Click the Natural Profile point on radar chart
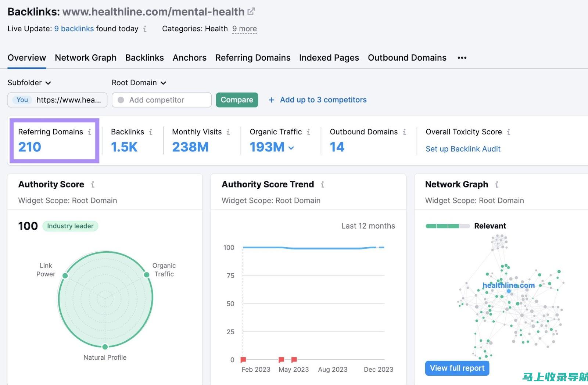588x385 pixels. tap(105, 347)
